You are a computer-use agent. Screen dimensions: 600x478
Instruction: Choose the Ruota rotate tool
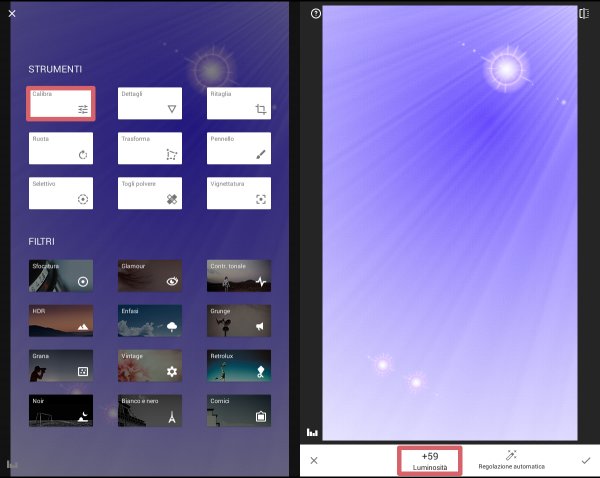click(x=60, y=148)
